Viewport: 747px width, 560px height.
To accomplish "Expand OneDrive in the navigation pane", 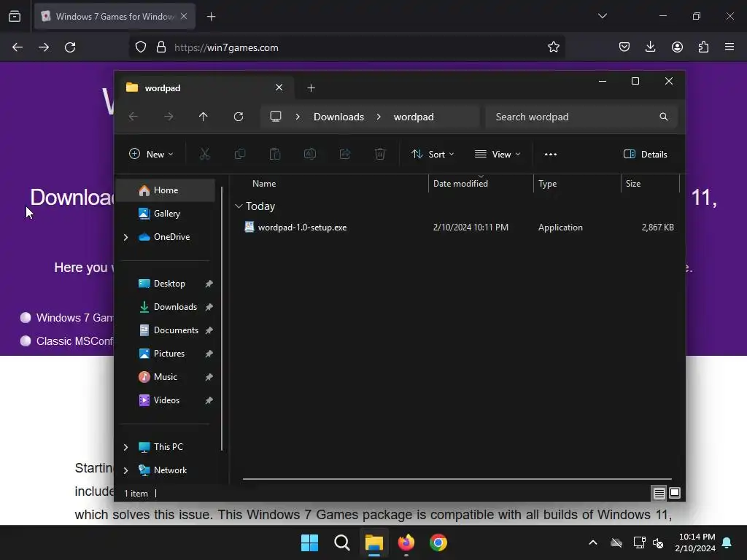I will coord(125,237).
